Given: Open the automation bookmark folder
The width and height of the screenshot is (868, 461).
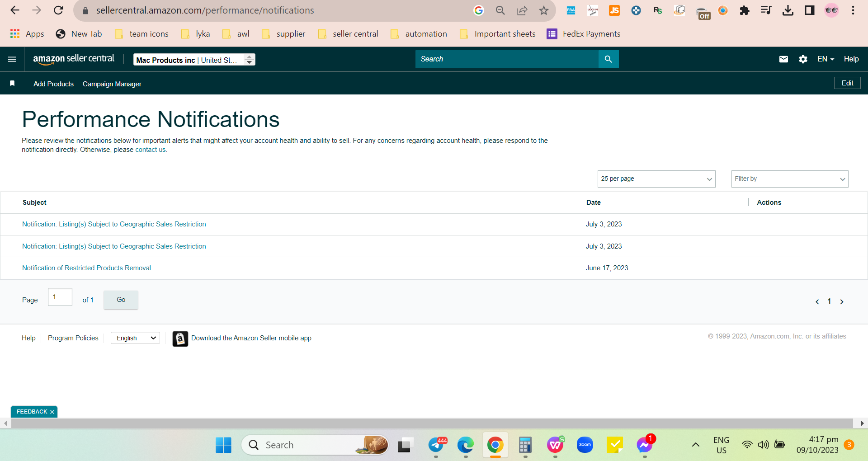Looking at the screenshot, I should (419, 34).
